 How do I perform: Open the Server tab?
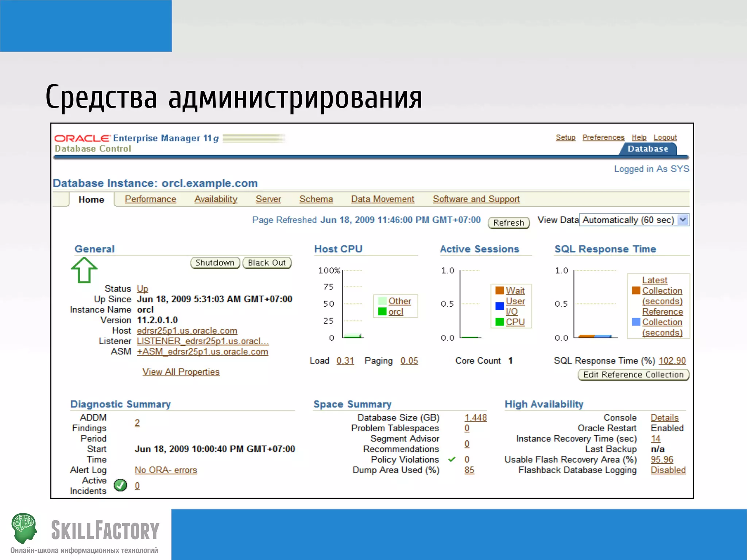(x=268, y=199)
